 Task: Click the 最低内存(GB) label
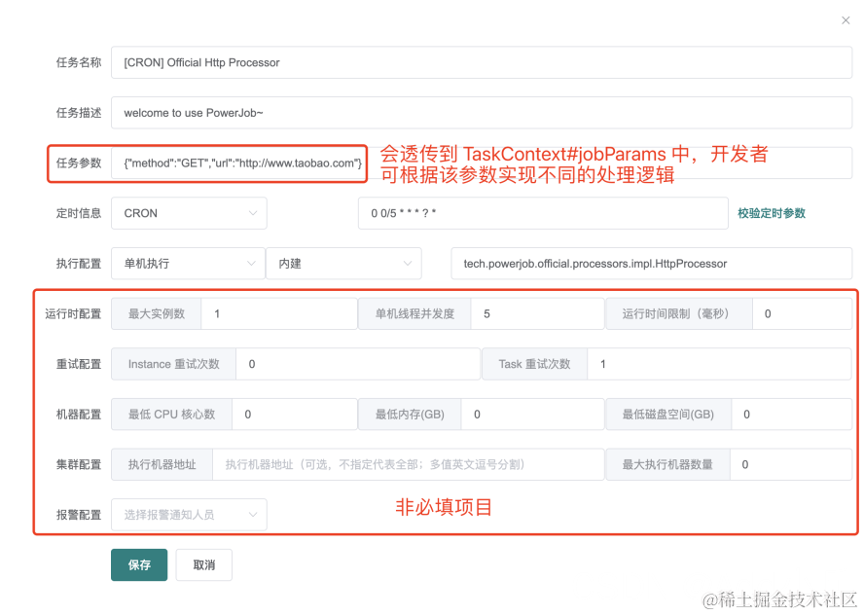coord(410,415)
